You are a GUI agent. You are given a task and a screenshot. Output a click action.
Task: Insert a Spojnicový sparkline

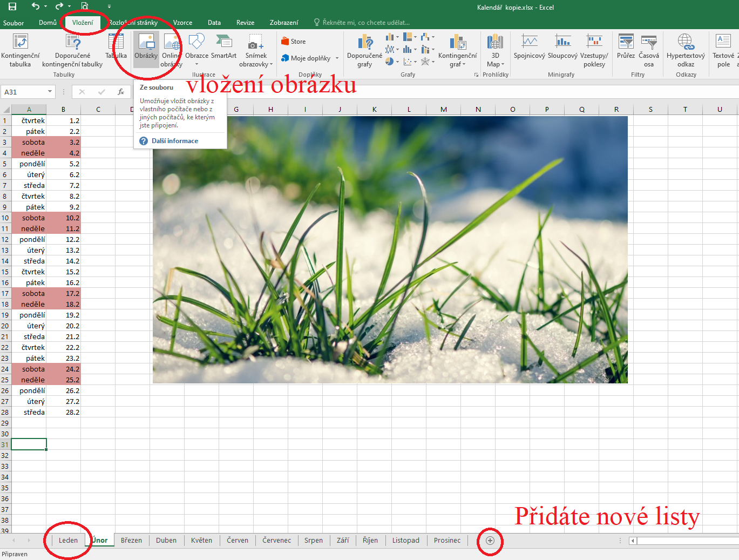[529, 48]
